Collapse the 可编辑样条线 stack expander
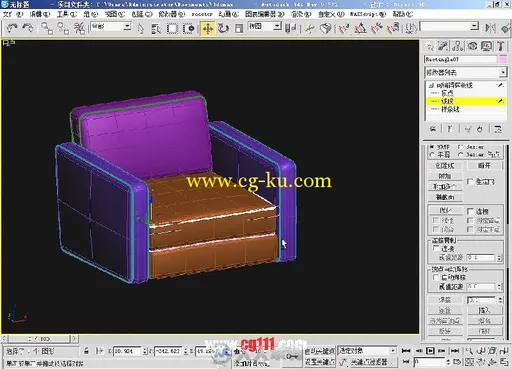512x369 pixels. pos(432,85)
